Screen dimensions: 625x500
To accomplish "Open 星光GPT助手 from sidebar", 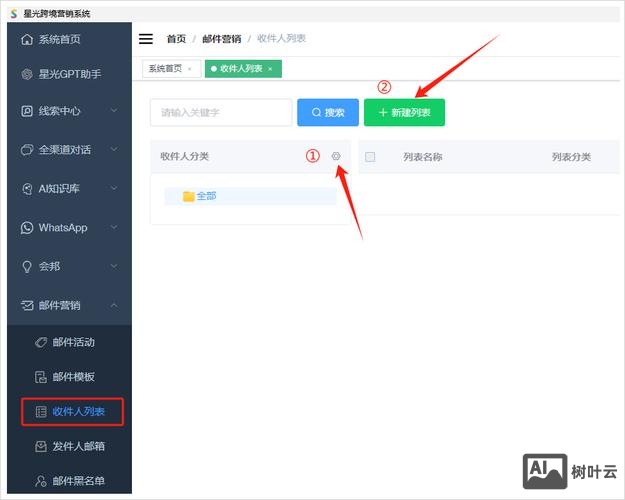I will [x=69, y=74].
